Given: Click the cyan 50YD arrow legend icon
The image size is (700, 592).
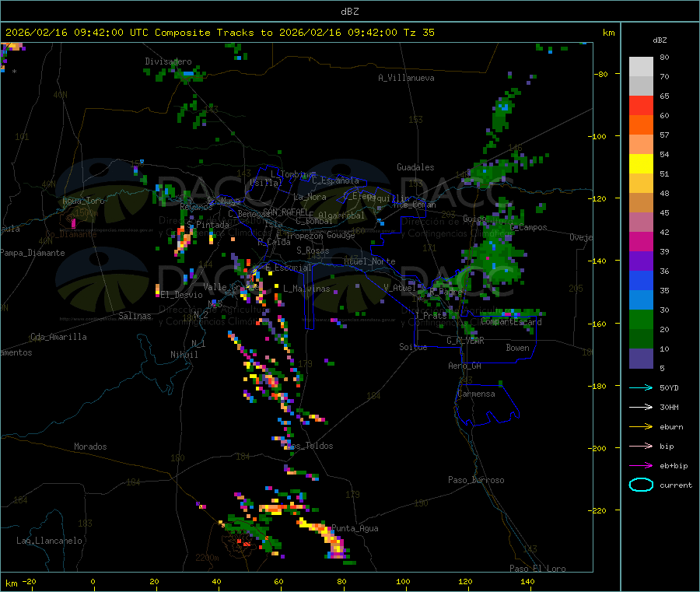Looking at the screenshot, I should click(641, 387).
